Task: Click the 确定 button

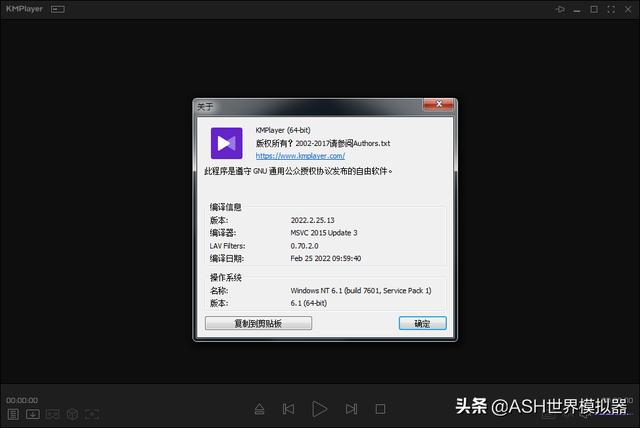Action: click(422, 323)
